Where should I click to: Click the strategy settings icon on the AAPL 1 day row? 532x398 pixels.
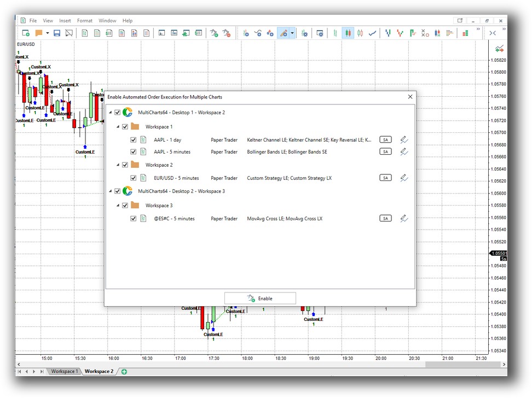404,139
